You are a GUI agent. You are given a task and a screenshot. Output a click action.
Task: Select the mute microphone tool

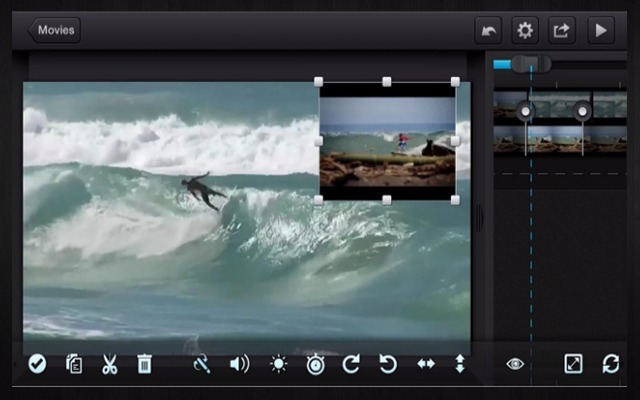click(202, 364)
